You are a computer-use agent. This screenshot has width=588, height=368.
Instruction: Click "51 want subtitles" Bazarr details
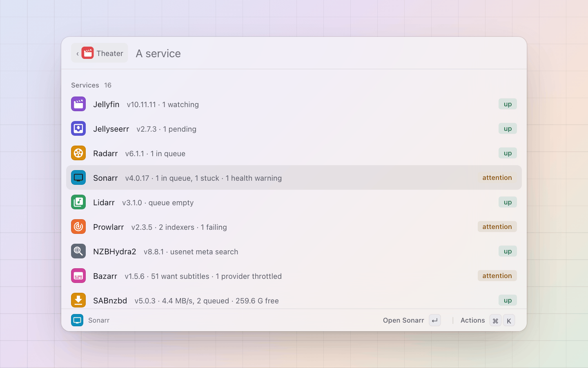(x=180, y=276)
